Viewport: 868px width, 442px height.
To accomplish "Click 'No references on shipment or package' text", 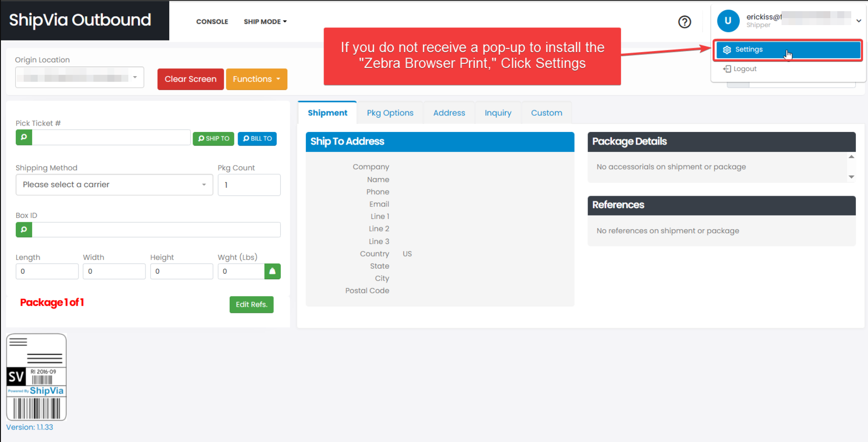I will tap(668, 231).
